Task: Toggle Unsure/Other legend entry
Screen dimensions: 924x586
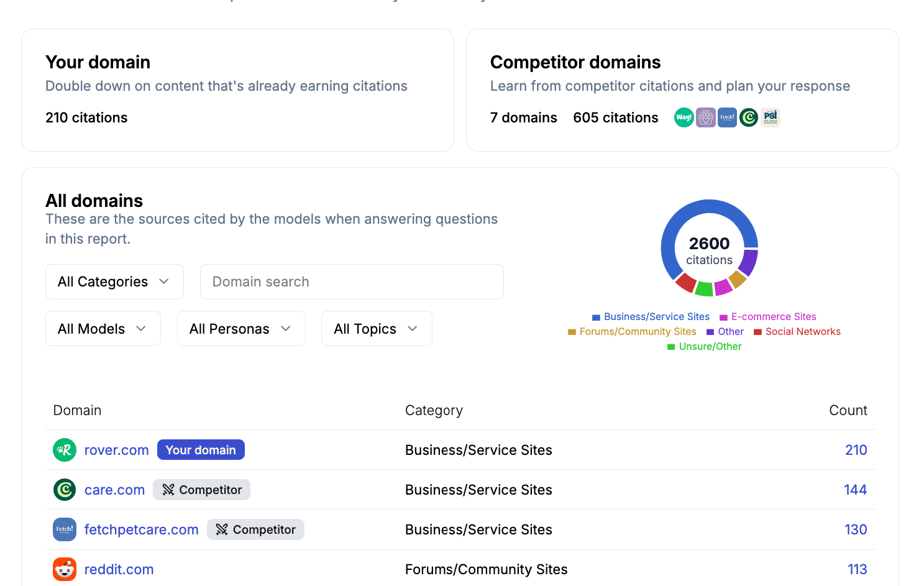Action: pos(705,346)
